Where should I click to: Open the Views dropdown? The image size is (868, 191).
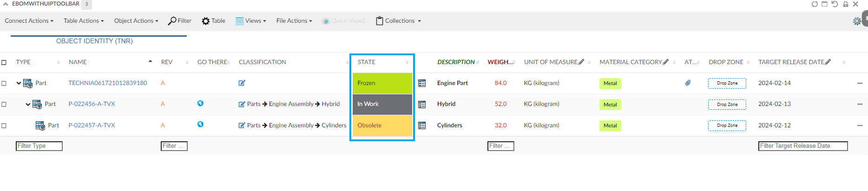point(251,21)
